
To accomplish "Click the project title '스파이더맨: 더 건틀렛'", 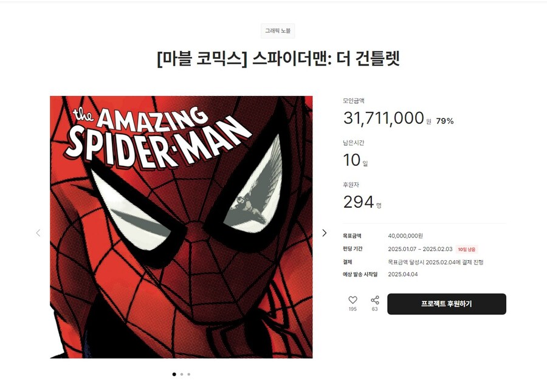I will (278, 60).
